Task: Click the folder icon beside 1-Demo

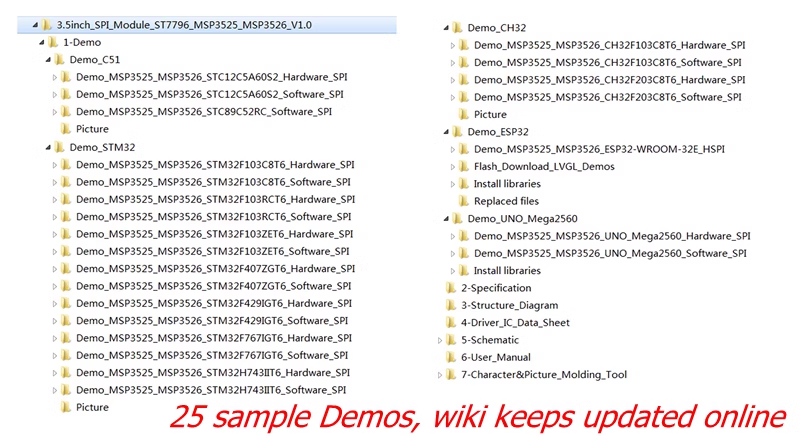Action: (x=53, y=42)
